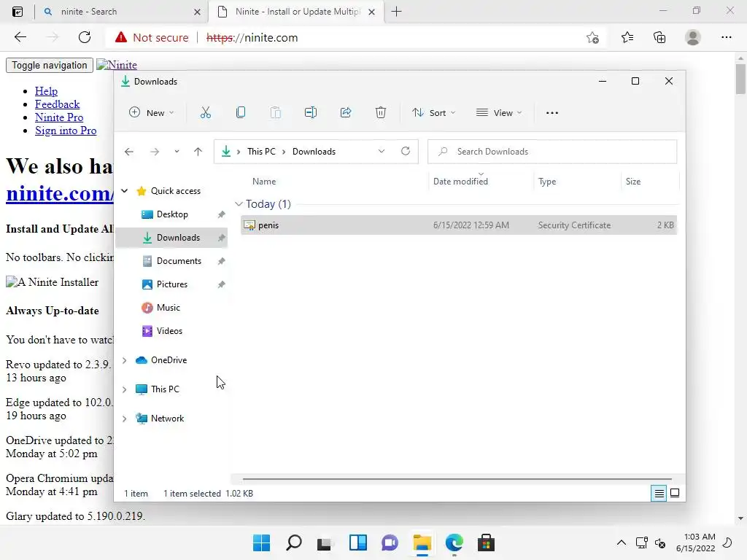Open taskbar Search magnifier
The height and width of the screenshot is (560, 747).
pyautogui.click(x=293, y=542)
